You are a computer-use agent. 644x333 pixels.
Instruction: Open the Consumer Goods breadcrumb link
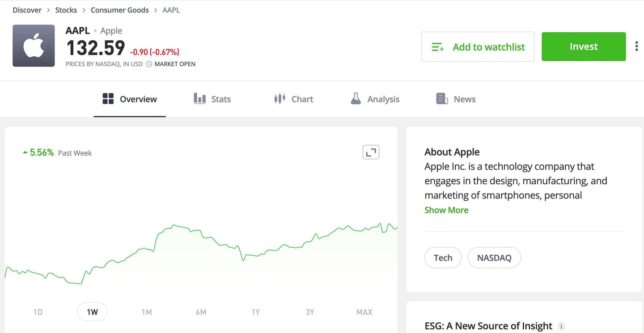point(119,9)
